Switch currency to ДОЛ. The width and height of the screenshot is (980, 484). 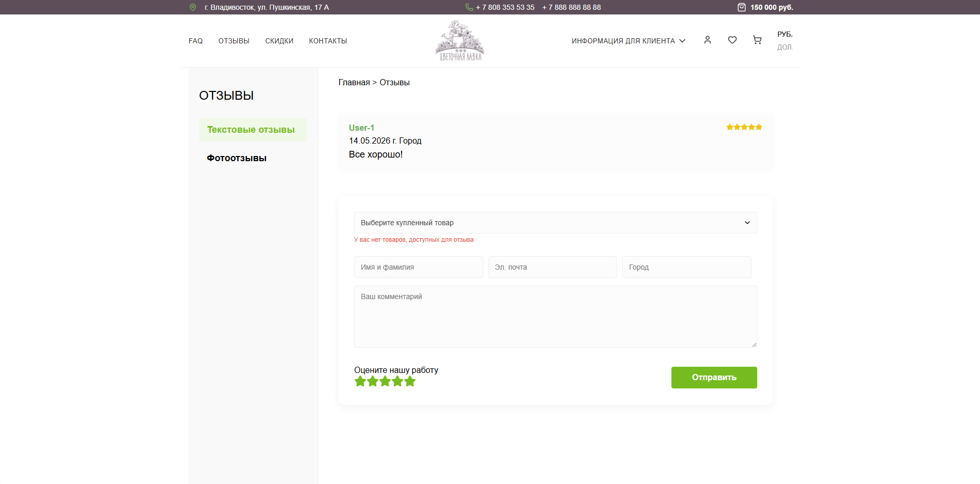click(x=785, y=47)
